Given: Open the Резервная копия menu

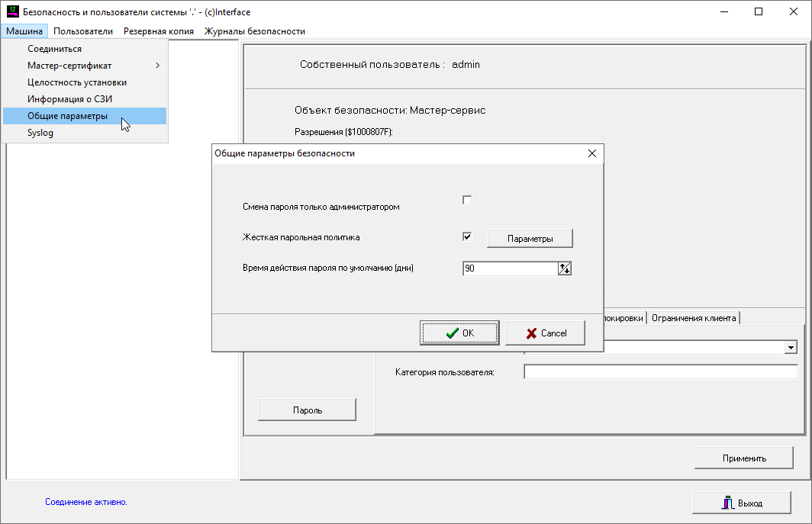Looking at the screenshot, I should pos(159,31).
